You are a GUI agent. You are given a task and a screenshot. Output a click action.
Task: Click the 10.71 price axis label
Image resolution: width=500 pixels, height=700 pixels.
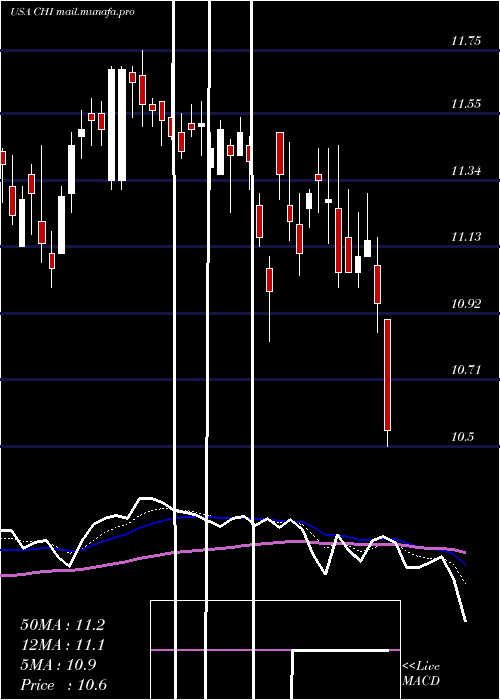pyautogui.click(x=466, y=370)
